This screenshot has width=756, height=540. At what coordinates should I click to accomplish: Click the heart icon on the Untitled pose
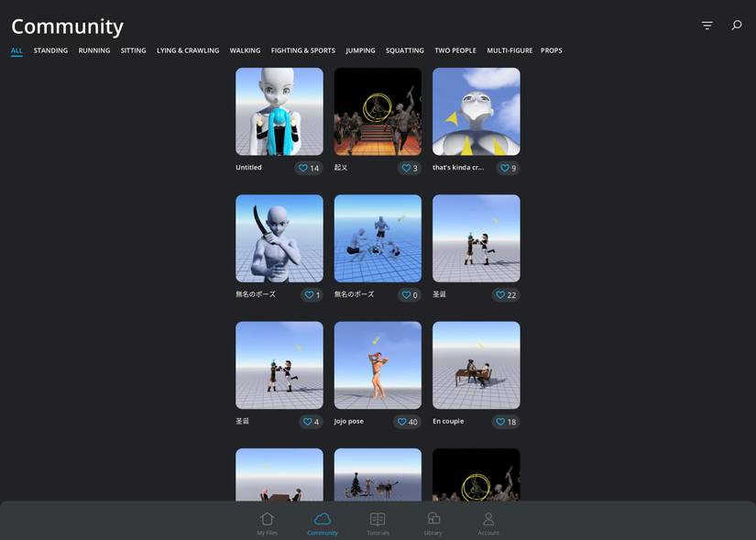(302, 167)
